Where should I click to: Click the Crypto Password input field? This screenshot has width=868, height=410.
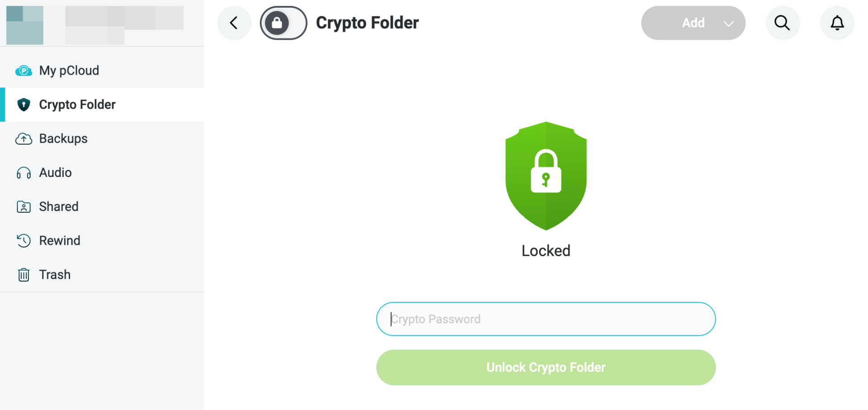(546, 319)
